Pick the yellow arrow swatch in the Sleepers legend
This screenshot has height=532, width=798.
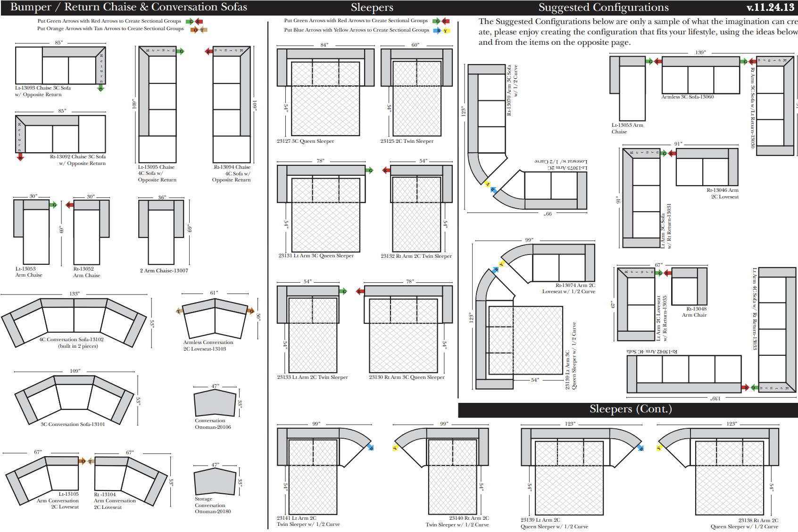(446, 31)
